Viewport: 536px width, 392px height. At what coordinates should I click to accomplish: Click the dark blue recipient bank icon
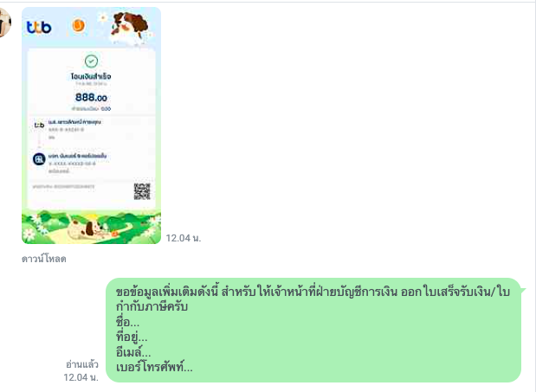tap(39, 159)
